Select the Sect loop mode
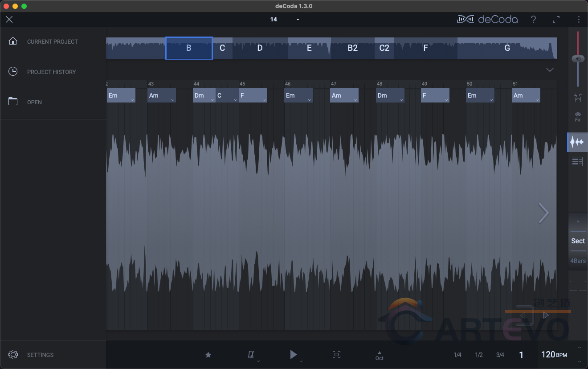This screenshot has width=588, height=369. pyautogui.click(x=578, y=241)
